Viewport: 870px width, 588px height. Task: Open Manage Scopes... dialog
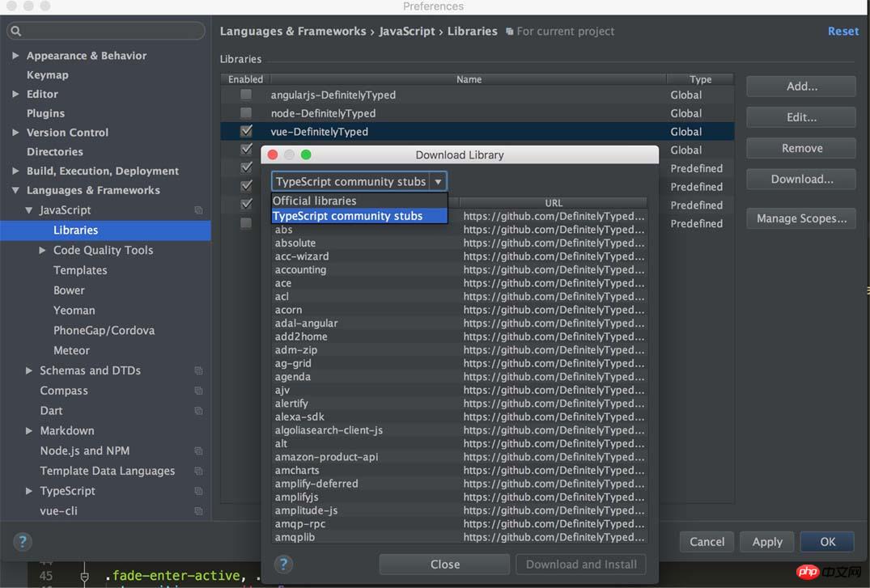pyautogui.click(x=801, y=218)
